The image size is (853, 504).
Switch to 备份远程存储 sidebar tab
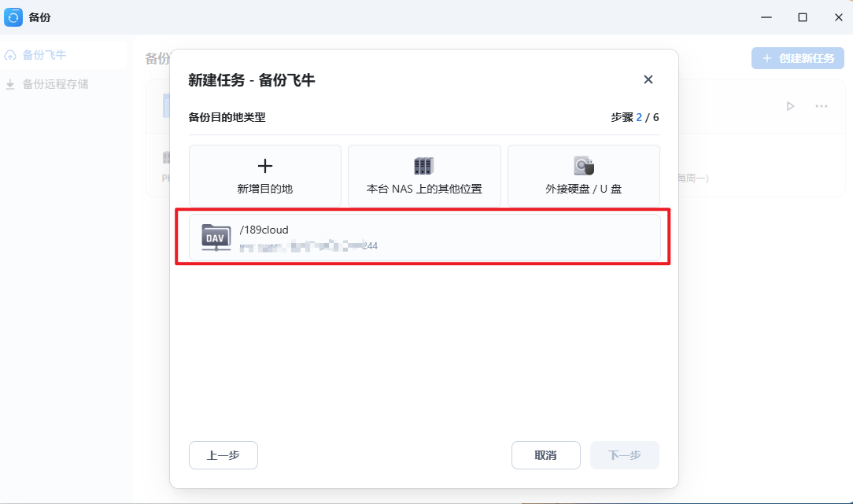point(63,84)
